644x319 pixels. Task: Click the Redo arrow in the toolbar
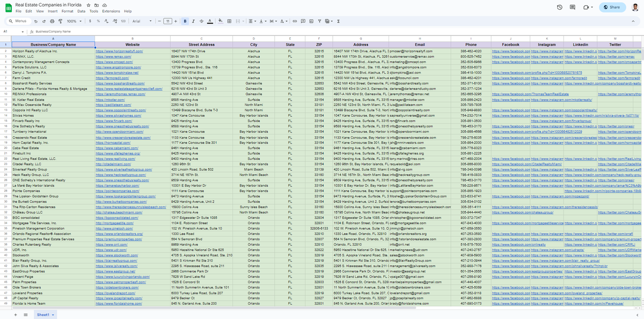[43, 21]
